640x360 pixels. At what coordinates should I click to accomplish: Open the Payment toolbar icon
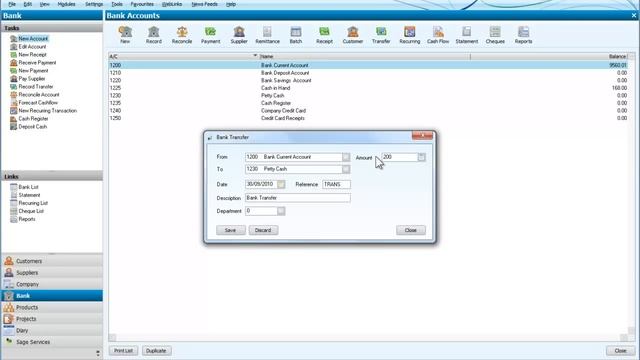[210, 35]
